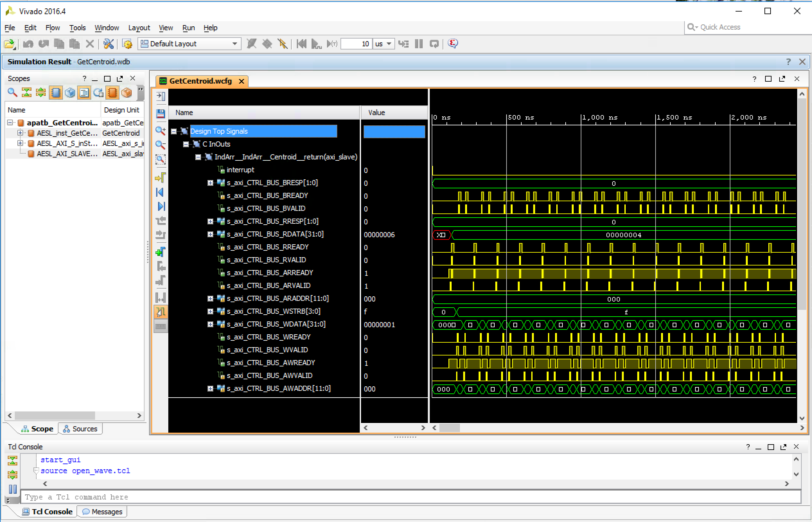Click the Go to Cursor waveform icon

tap(161, 178)
